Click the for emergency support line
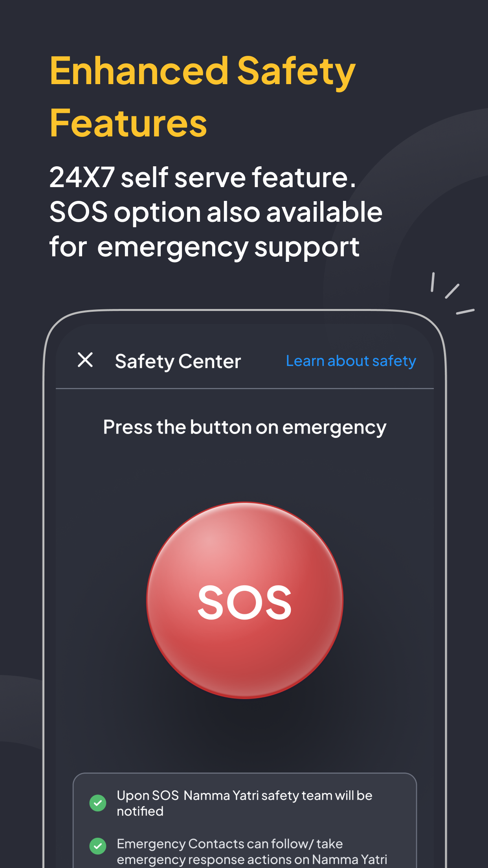This screenshot has width=488, height=868. click(204, 248)
